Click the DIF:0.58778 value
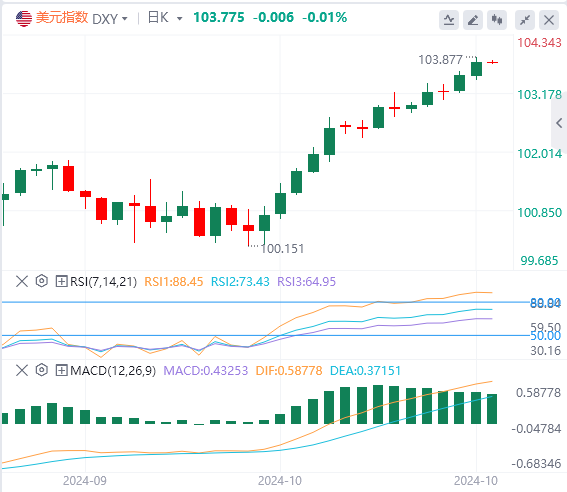567x492 pixels. (x=289, y=371)
